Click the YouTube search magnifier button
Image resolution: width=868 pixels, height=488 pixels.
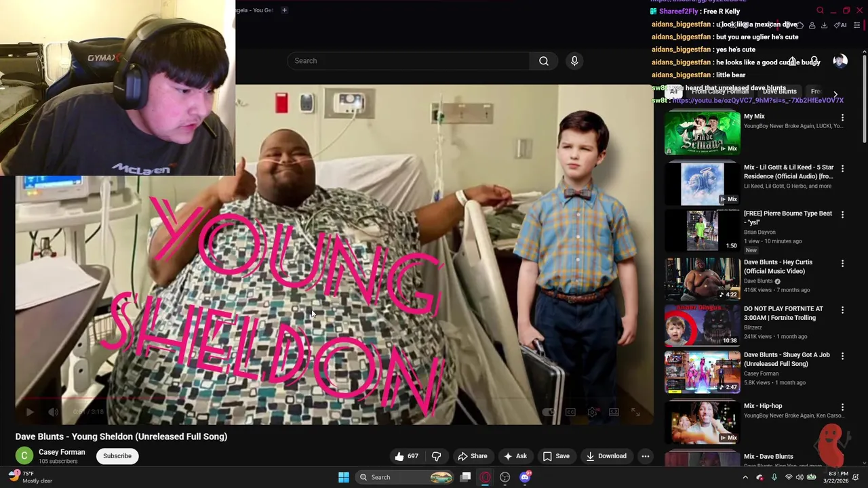click(x=544, y=61)
